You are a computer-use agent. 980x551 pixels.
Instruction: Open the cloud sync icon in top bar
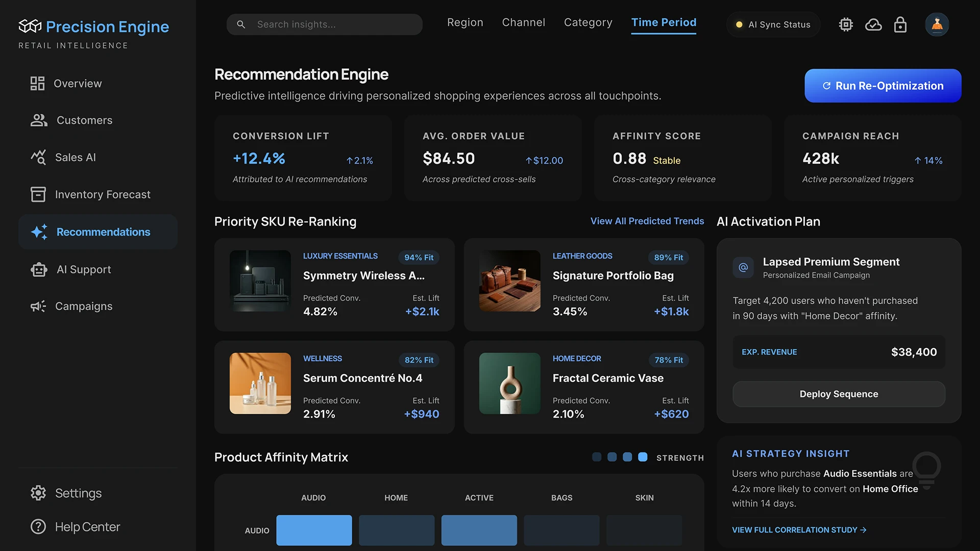[x=873, y=24]
